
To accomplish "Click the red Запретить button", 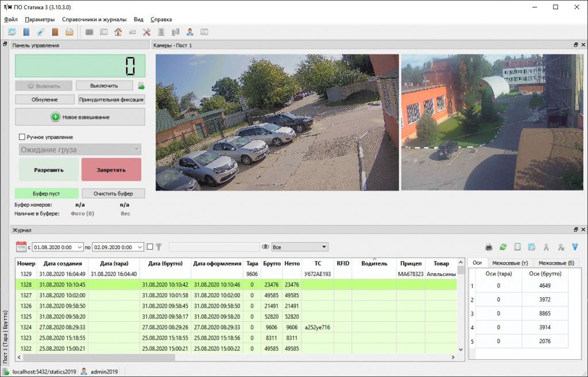I will (111, 170).
